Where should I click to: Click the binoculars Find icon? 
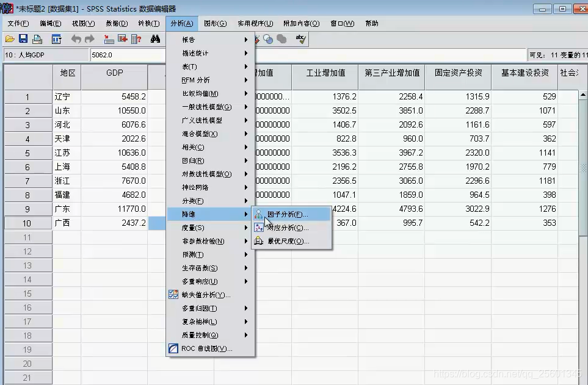[x=155, y=39]
